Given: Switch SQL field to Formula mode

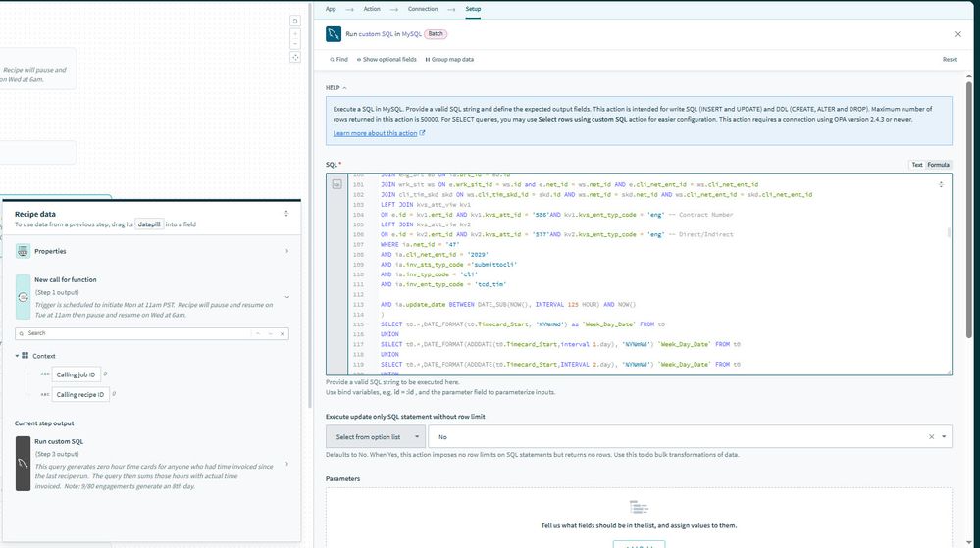Looking at the screenshot, I should point(939,165).
